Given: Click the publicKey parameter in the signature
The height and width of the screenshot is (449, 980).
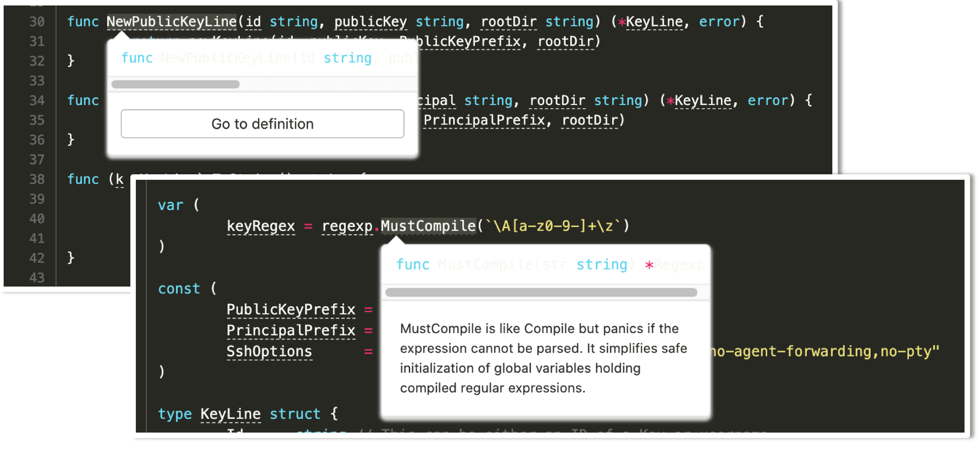Looking at the screenshot, I should (371, 21).
